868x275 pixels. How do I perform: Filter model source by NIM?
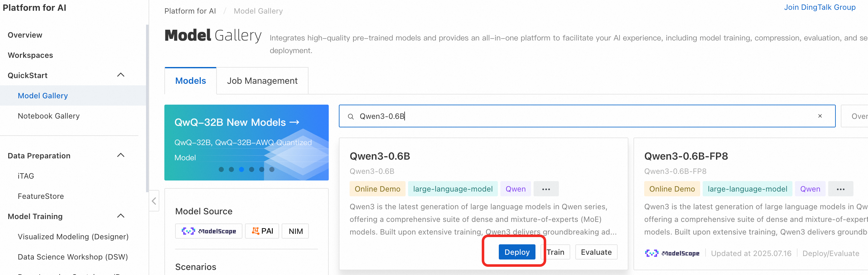(x=296, y=231)
